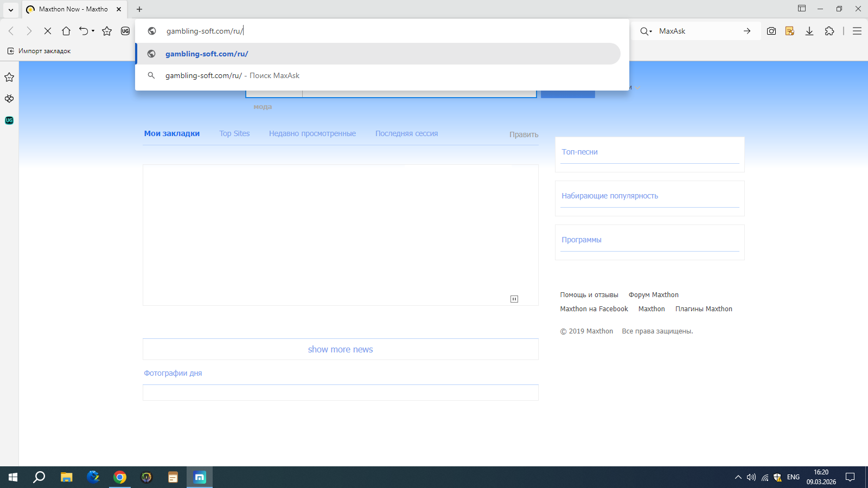Submit the MaxAsk search with the arrow
Image resolution: width=868 pixels, height=488 pixels.
click(747, 31)
